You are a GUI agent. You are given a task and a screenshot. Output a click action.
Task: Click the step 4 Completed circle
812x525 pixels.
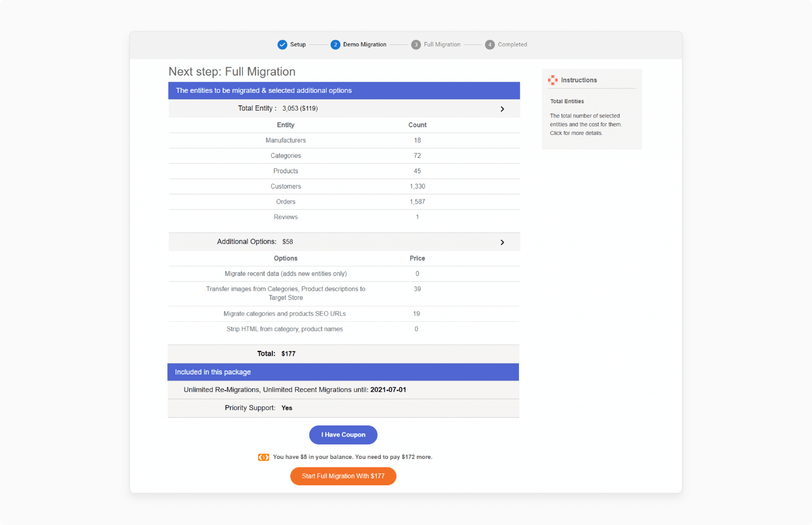click(x=490, y=44)
